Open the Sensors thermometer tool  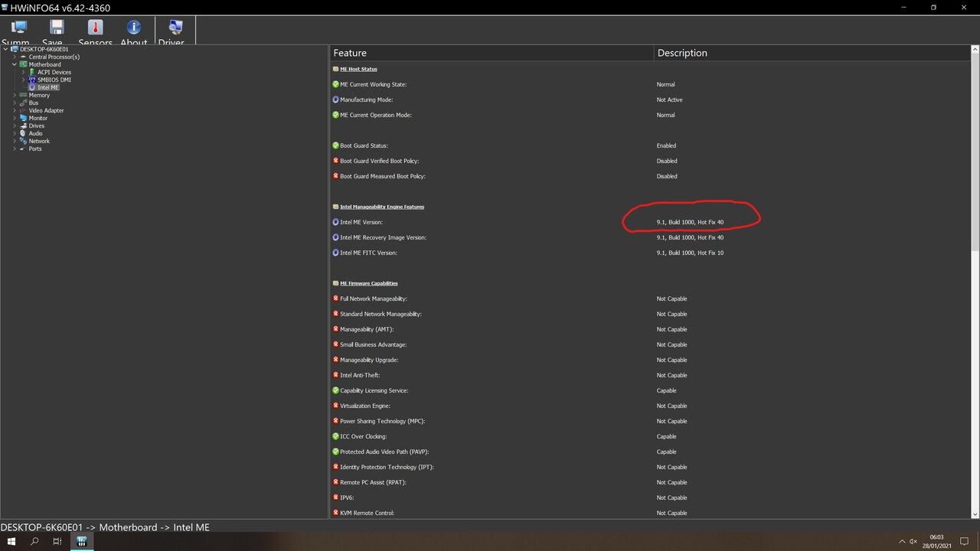coord(95,32)
